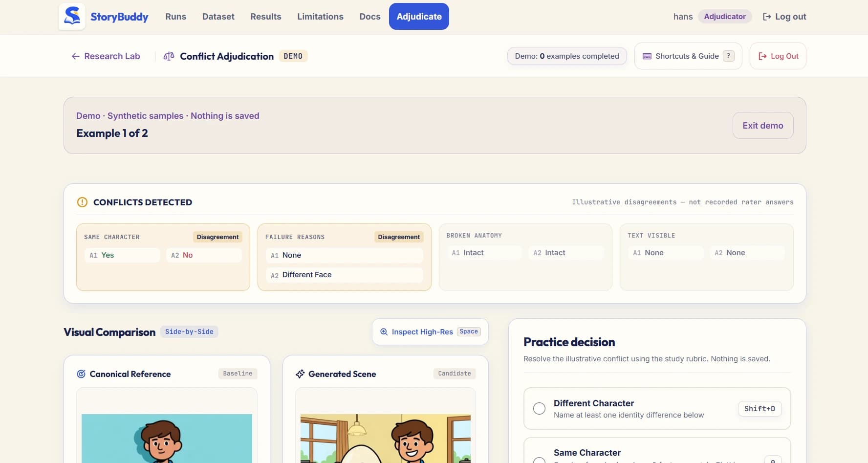Screen dimensions: 868x463
Task: Click the Log out link in top nav
Action: 784,17
